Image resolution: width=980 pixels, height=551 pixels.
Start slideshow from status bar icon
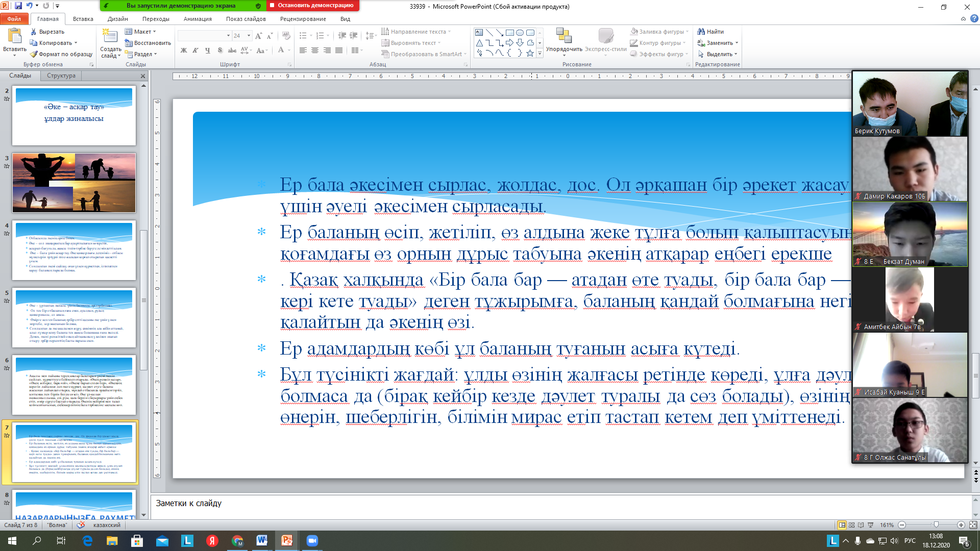click(x=871, y=525)
